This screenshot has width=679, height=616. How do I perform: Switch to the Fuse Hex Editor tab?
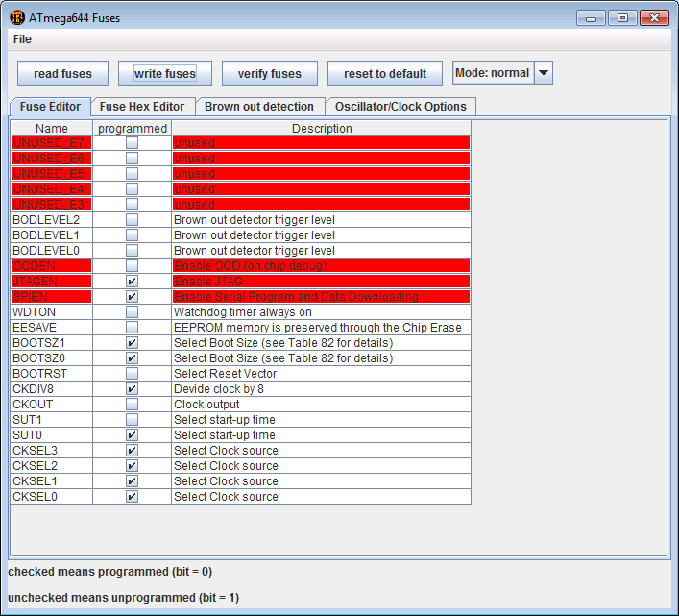[x=142, y=107]
